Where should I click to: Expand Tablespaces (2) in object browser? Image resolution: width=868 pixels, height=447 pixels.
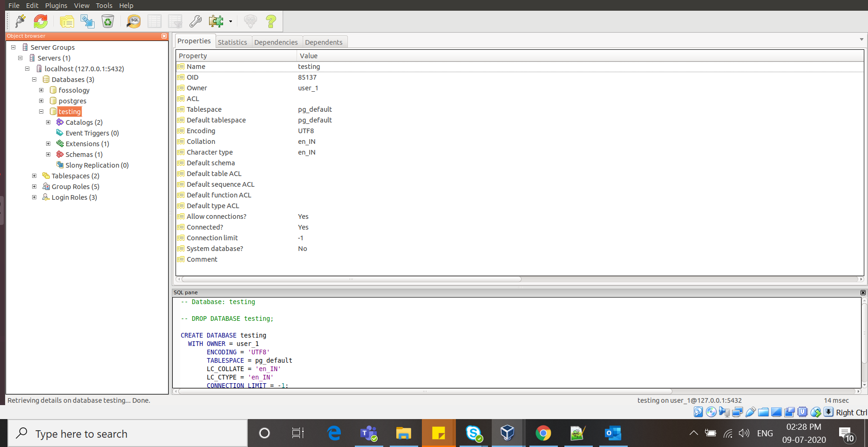[34, 176]
